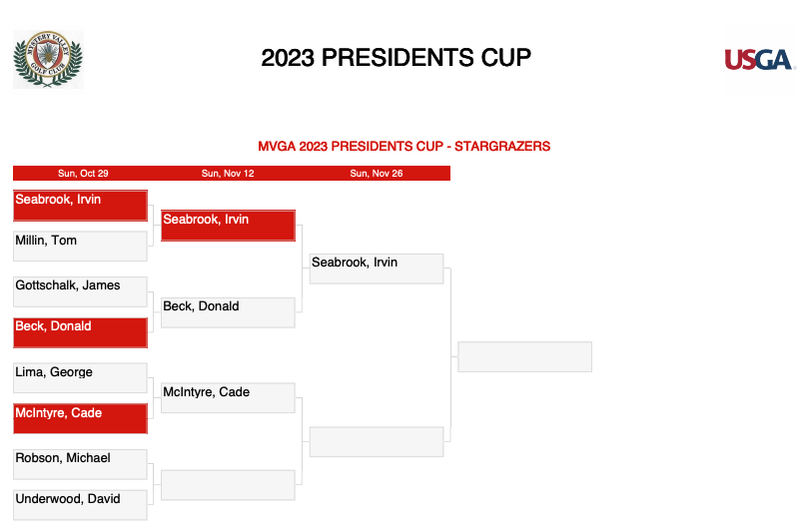
Task: Select Lima, George bracket entry
Action: [x=81, y=377]
